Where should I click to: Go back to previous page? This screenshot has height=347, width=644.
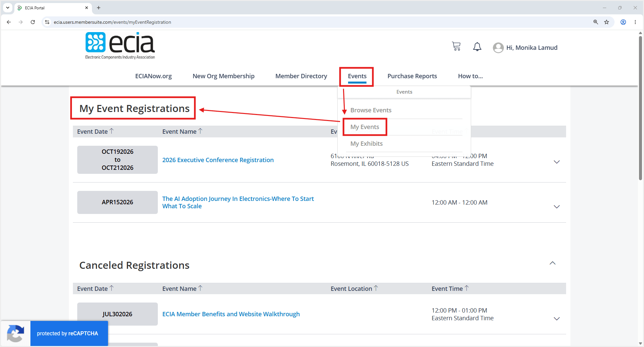(9, 22)
